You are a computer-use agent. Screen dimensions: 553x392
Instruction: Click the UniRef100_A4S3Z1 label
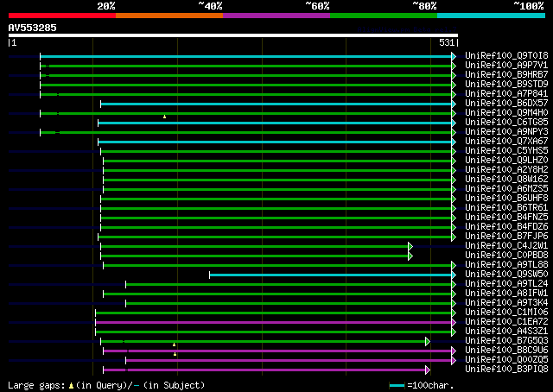506,332
